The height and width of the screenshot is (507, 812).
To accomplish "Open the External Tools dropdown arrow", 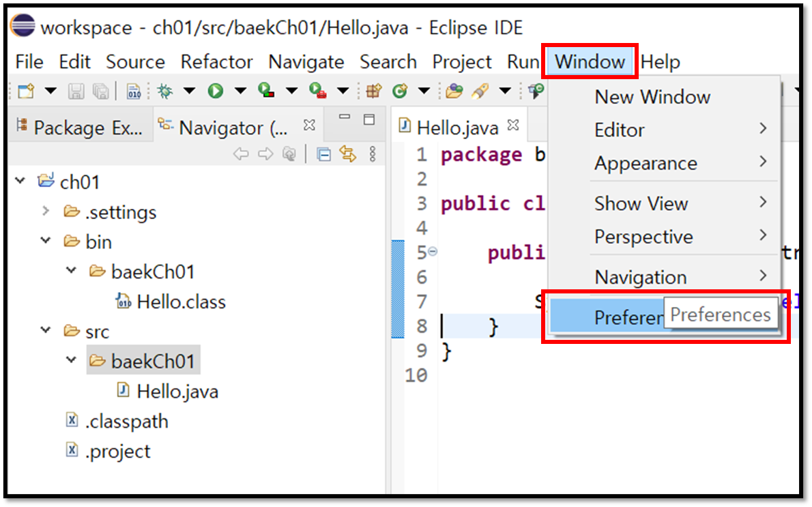I will 343,91.
